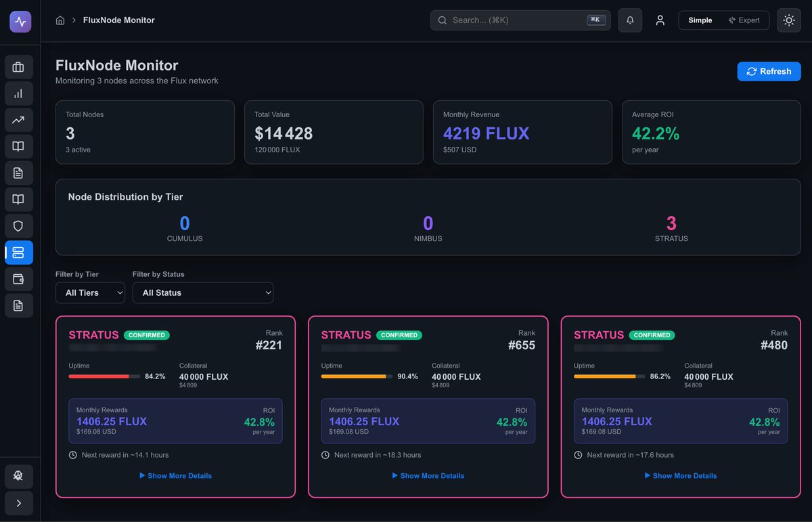Click the $507 USD revenue text

click(x=459, y=150)
